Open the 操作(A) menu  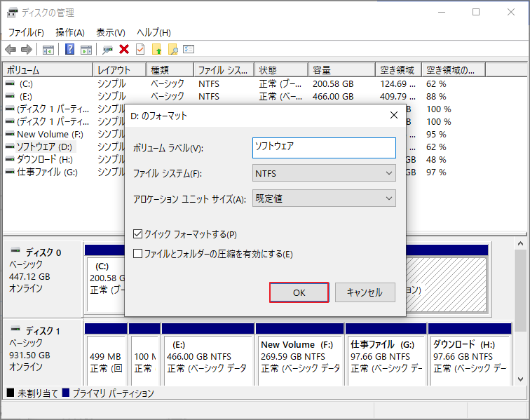70,32
